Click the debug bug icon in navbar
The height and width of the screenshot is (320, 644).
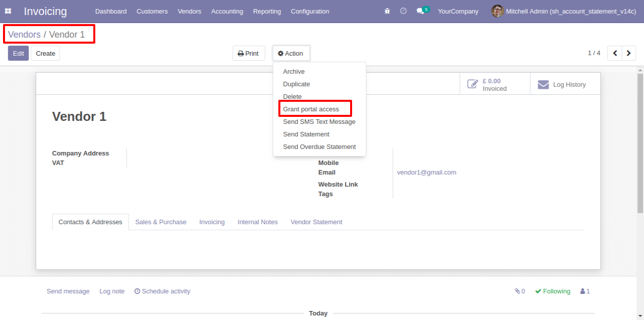click(x=387, y=11)
